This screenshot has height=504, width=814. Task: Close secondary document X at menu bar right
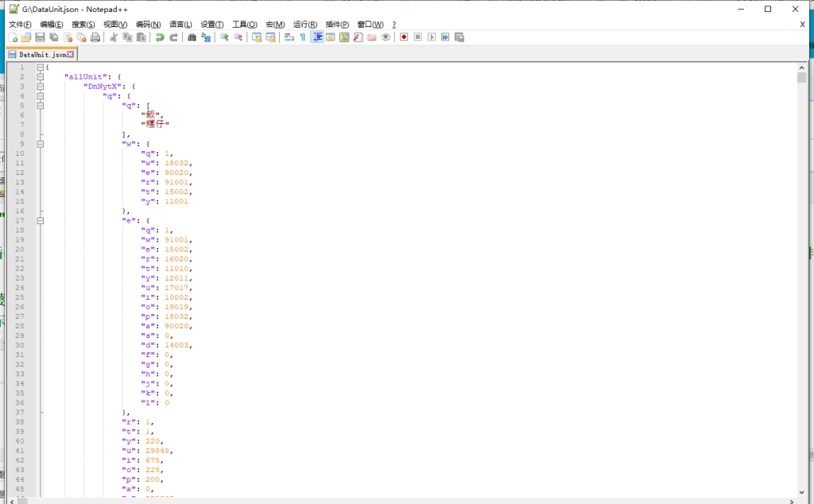coord(803,25)
